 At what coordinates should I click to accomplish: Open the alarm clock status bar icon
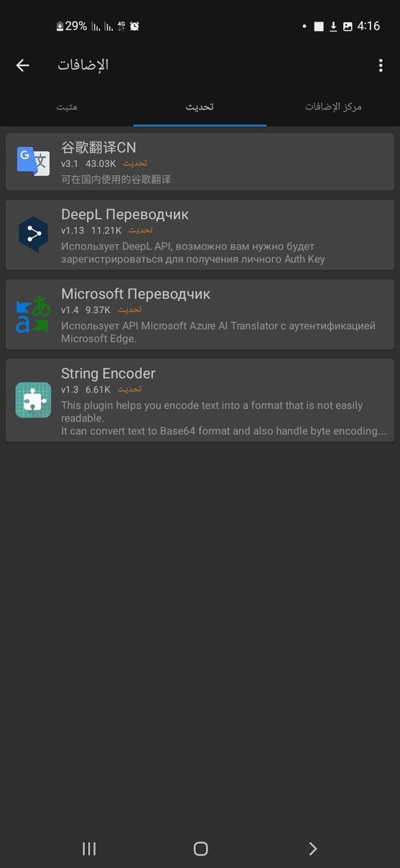pyautogui.click(x=134, y=26)
